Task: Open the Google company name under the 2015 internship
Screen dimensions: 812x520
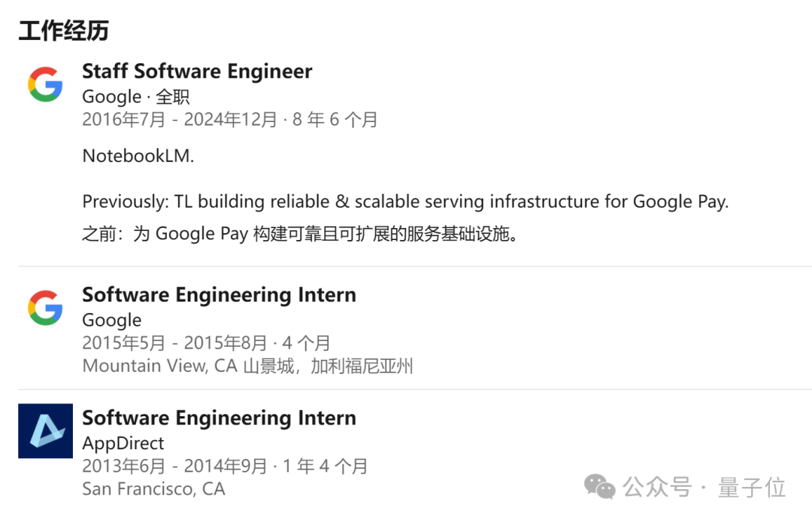Action: (x=112, y=321)
